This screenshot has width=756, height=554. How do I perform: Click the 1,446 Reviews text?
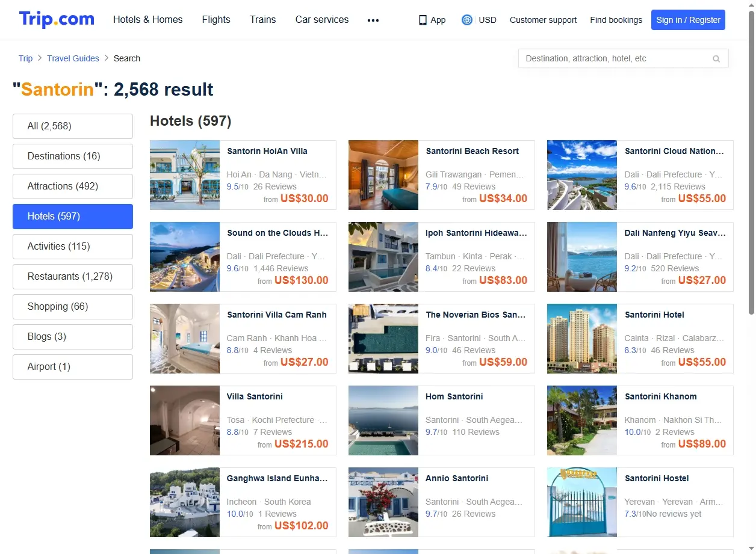click(280, 268)
